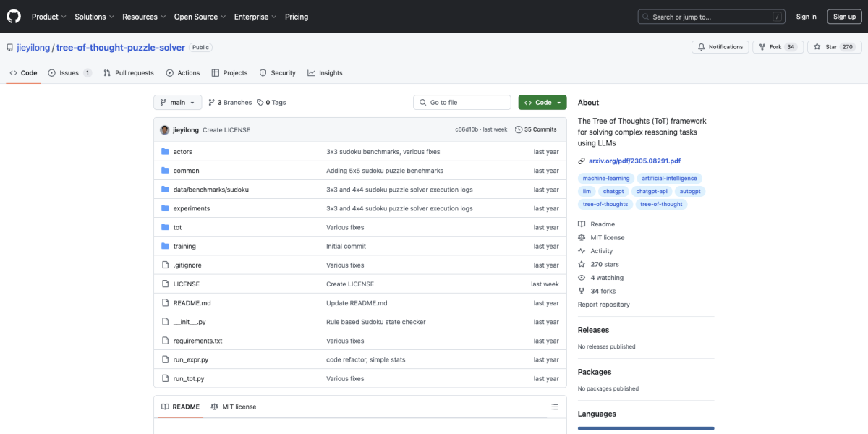The height and width of the screenshot is (434, 868).
Task: Click the Go to file search field
Action: point(462,103)
